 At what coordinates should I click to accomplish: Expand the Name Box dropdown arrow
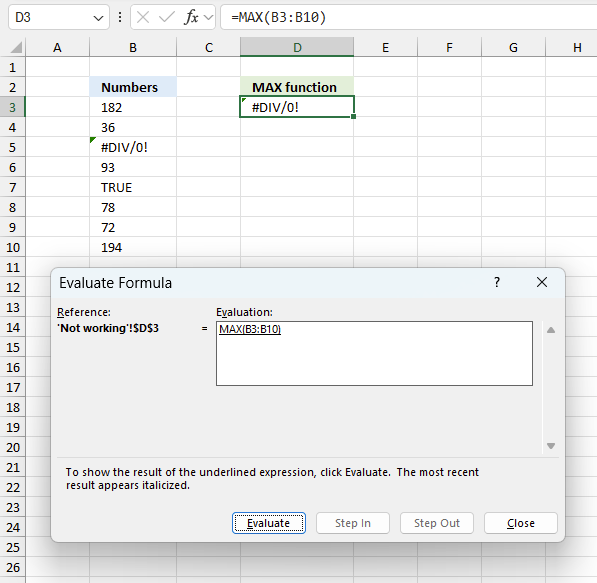(x=98, y=18)
